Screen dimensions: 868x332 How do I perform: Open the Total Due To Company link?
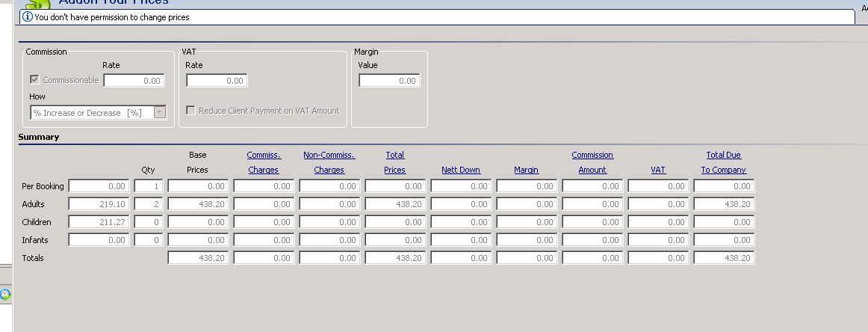click(x=724, y=162)
